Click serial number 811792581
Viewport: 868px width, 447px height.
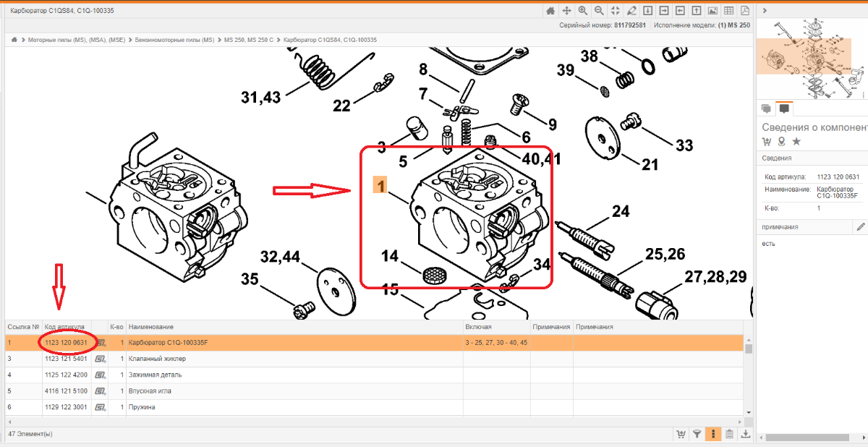tap(630, 25)
